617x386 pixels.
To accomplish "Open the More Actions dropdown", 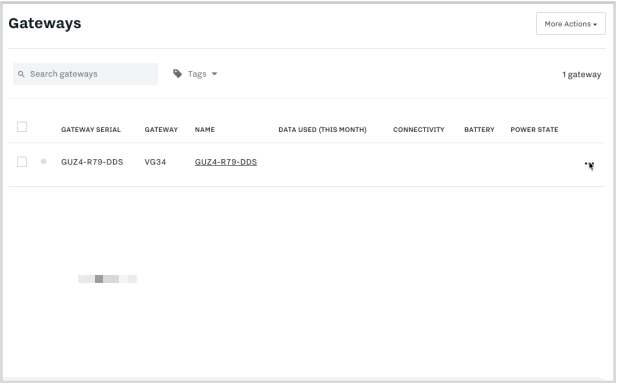I will point(571,24).
